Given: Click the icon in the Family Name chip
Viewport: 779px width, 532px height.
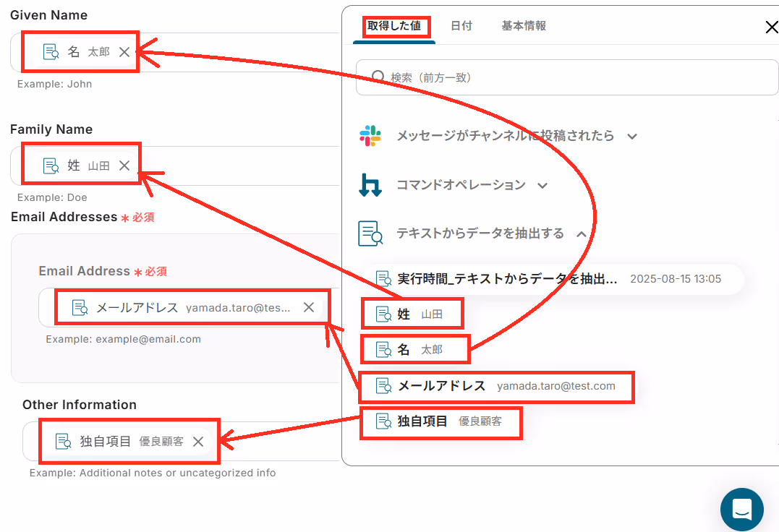Looking at the screenshot, I should 51,166.
